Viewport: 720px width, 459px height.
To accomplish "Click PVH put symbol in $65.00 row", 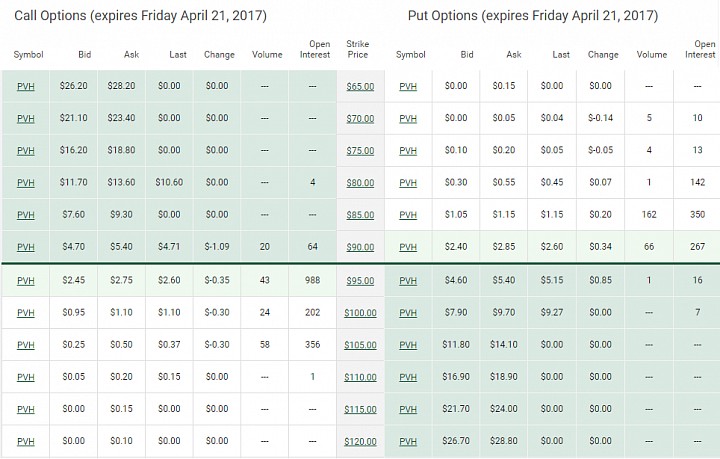I will click(408, 86).
